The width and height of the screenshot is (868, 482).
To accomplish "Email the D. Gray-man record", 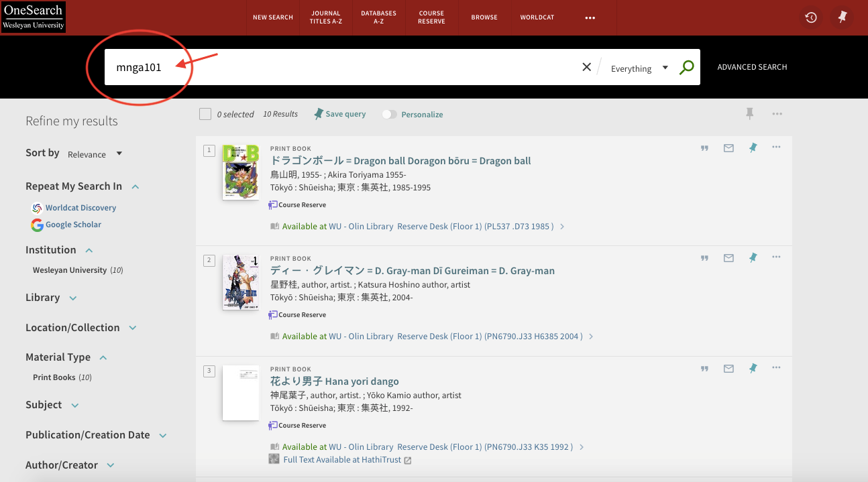I will [728, 258].
